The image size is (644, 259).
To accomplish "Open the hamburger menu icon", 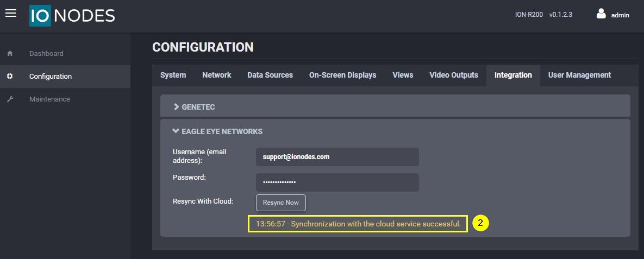I will pyautogui.click(x=11, y=13).
